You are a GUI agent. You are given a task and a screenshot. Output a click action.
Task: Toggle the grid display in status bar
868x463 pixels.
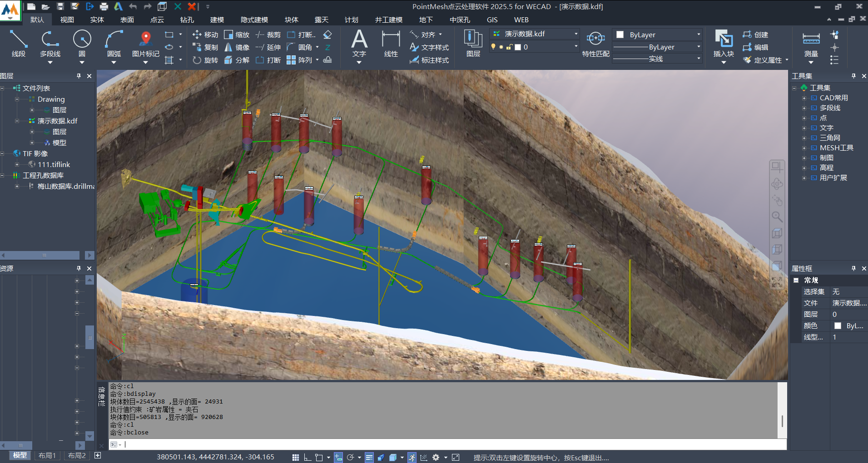tap(296, 457)
